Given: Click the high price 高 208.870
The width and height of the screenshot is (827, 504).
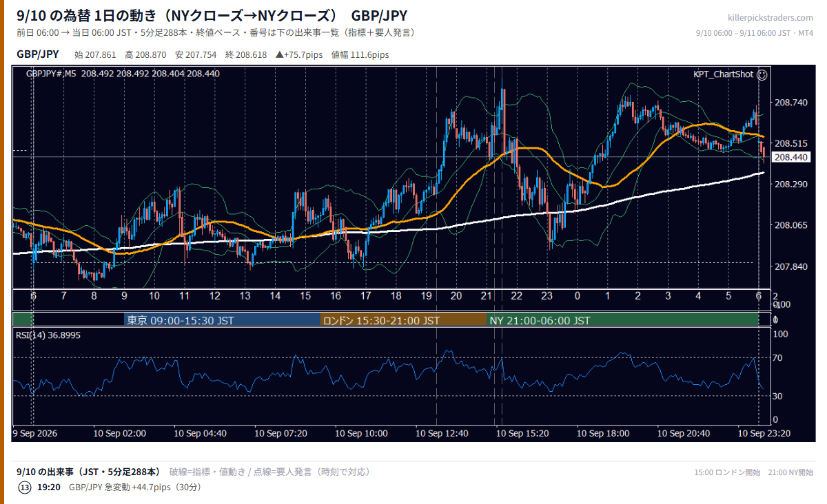Looking at the screenshot, I should point(145,54).
